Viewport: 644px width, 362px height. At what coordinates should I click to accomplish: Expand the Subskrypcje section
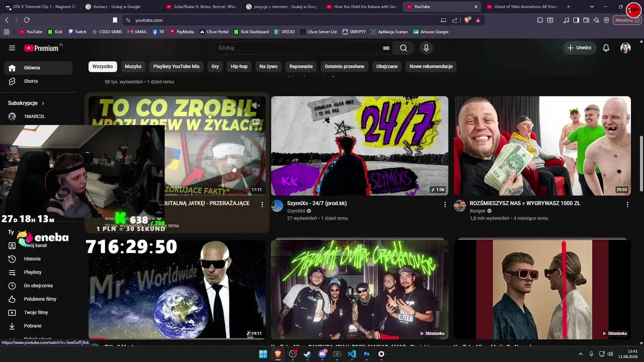click(x=26, y=103)
